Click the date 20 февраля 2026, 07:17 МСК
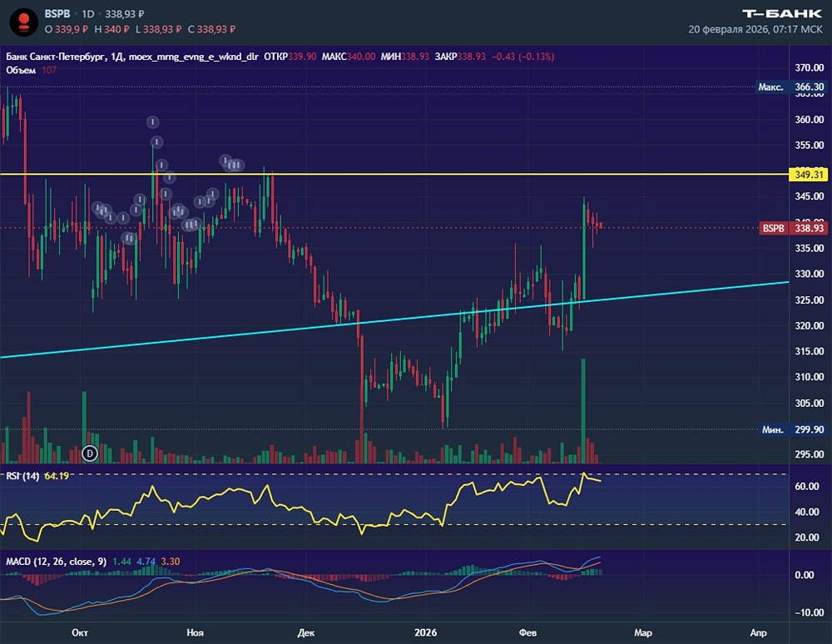 pos(755,29)
